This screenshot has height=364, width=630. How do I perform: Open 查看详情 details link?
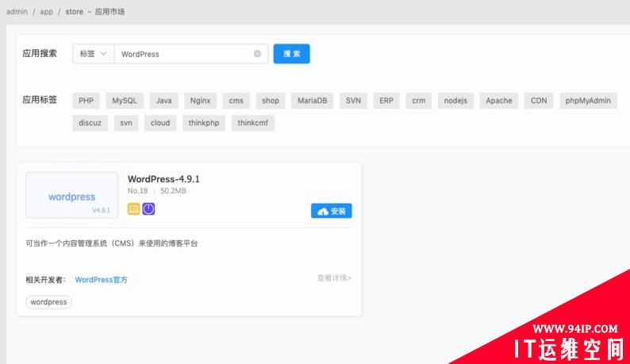tap(334, 278)
